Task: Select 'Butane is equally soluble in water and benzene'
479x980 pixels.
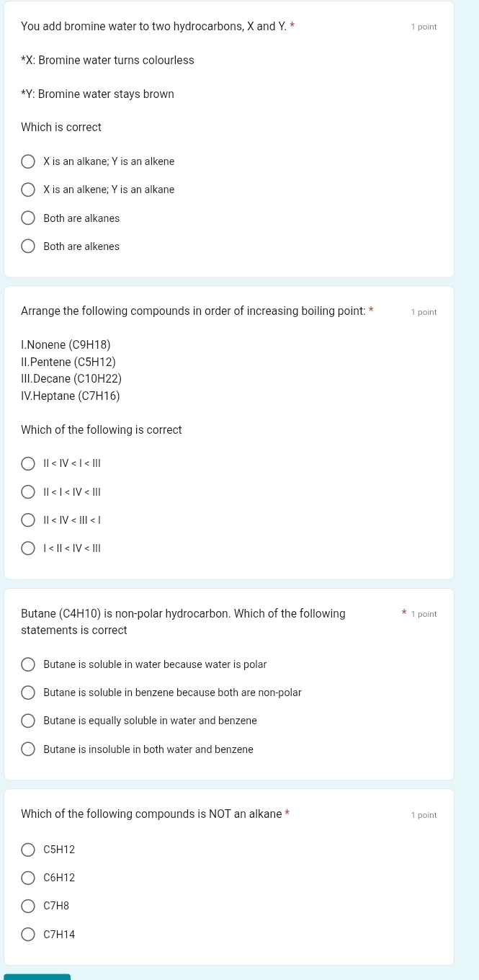Action: pyautogui.click(x=27, y=721)
